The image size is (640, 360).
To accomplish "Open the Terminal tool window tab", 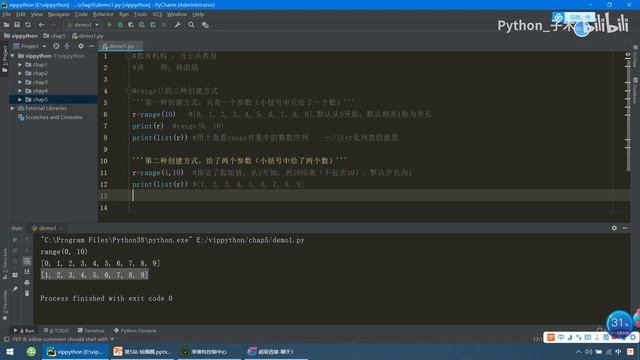I will pos(91,331).
